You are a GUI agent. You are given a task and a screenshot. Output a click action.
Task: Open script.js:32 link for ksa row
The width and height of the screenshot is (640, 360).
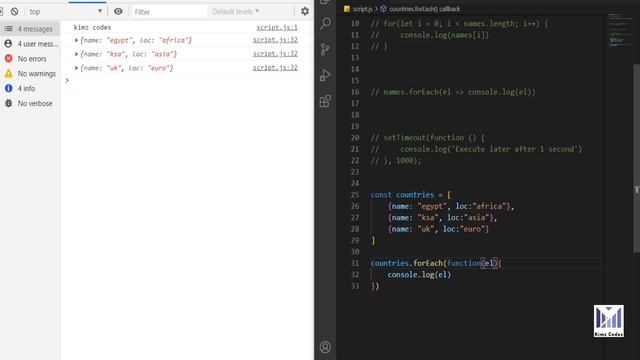point(275,54)
